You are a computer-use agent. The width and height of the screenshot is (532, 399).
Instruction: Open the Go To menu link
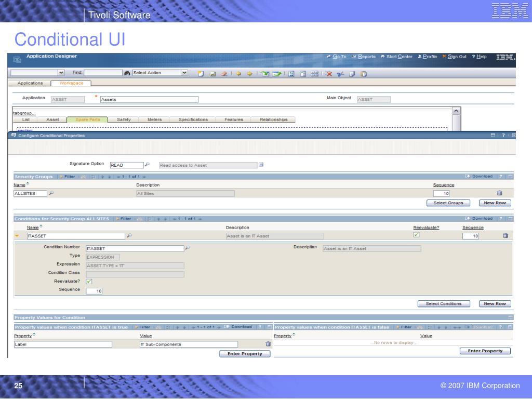337,57
